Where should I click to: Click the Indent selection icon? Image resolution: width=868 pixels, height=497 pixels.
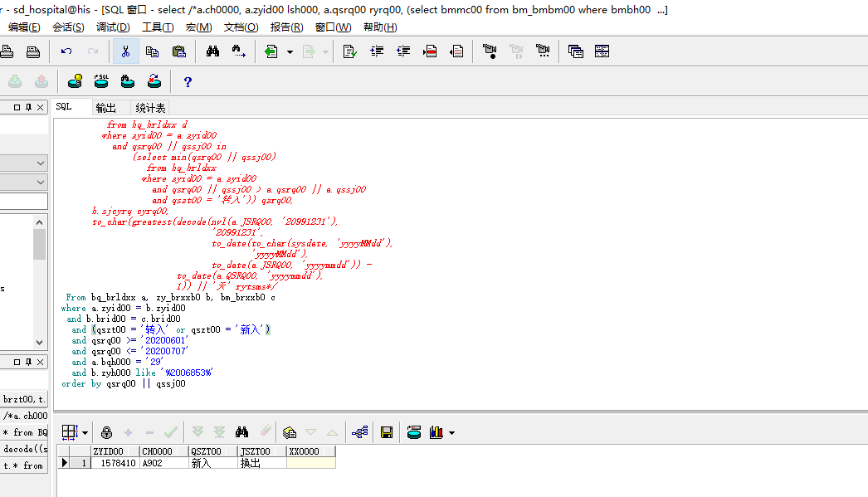point(377,51)
